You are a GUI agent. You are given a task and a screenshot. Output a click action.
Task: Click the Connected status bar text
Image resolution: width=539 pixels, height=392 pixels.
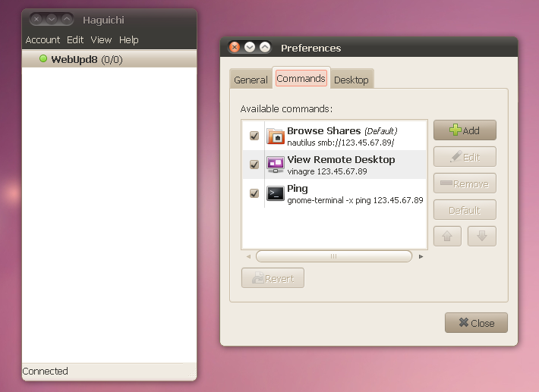[45, 371]
